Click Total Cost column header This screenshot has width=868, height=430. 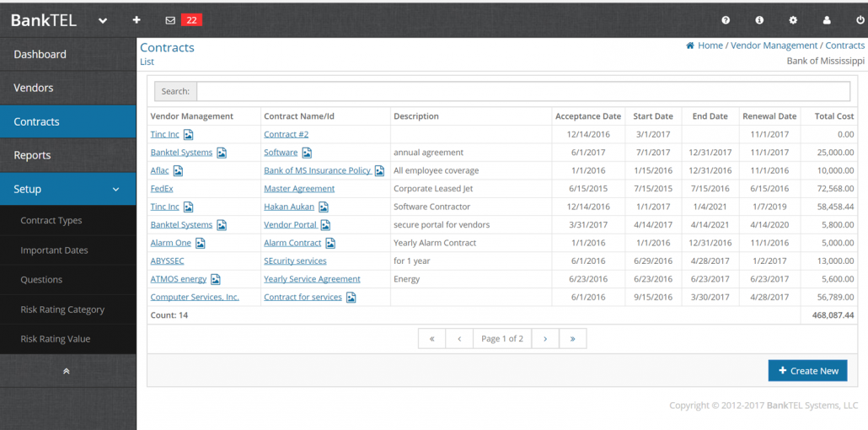(x=834, y=116)
